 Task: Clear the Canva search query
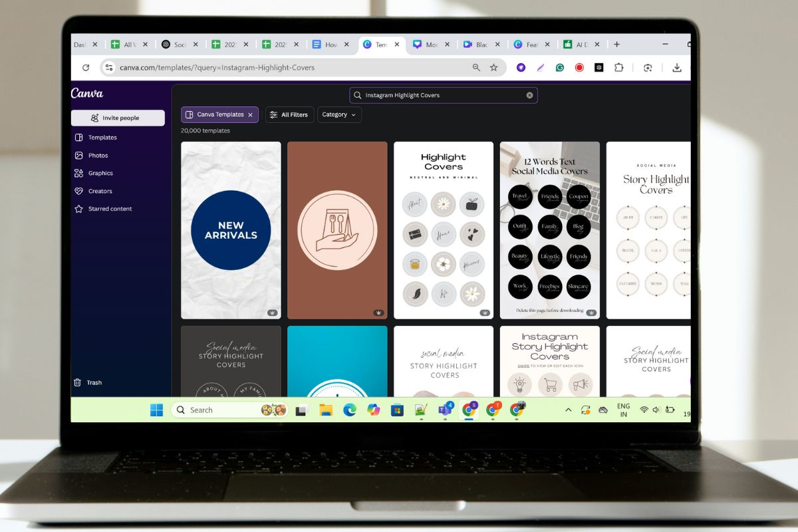click(529, 95)
